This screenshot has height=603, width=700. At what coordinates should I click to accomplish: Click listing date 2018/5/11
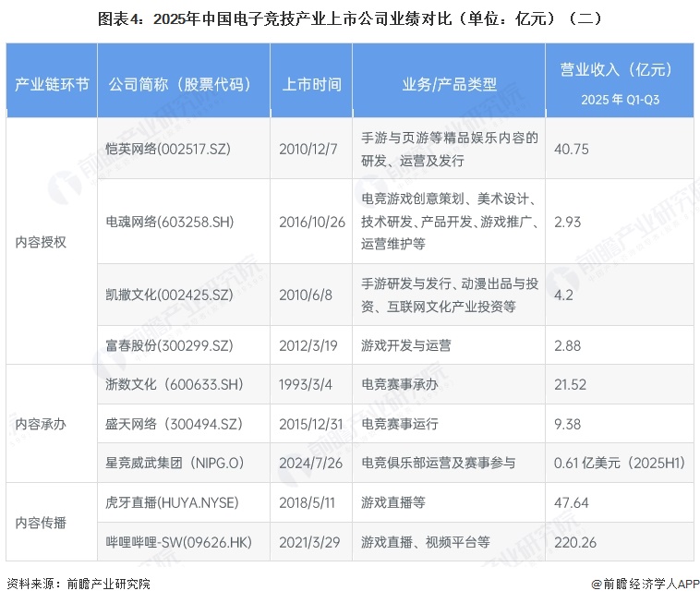coord(307,502)
